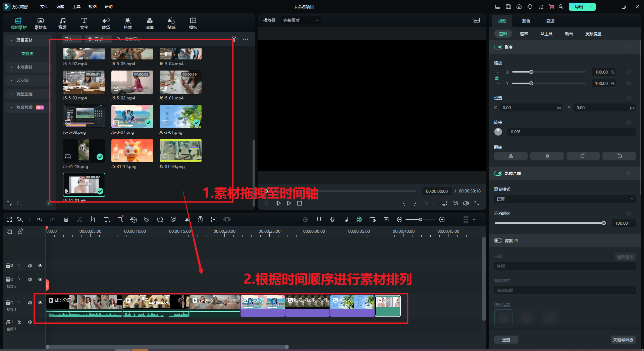
Task: Click the crop tool in timeline toolbar
Action: click(x=93, y=219)
